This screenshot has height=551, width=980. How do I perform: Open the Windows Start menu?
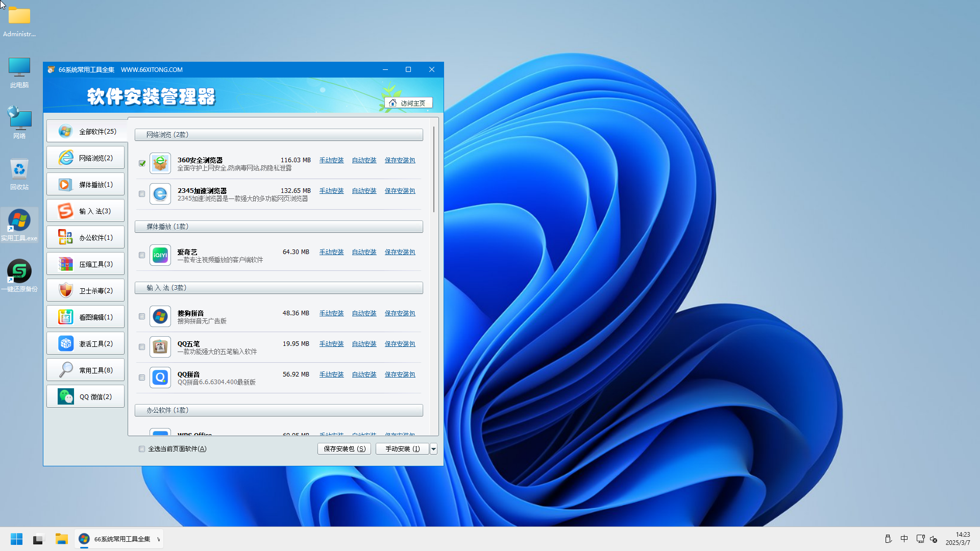click(16, 539)
